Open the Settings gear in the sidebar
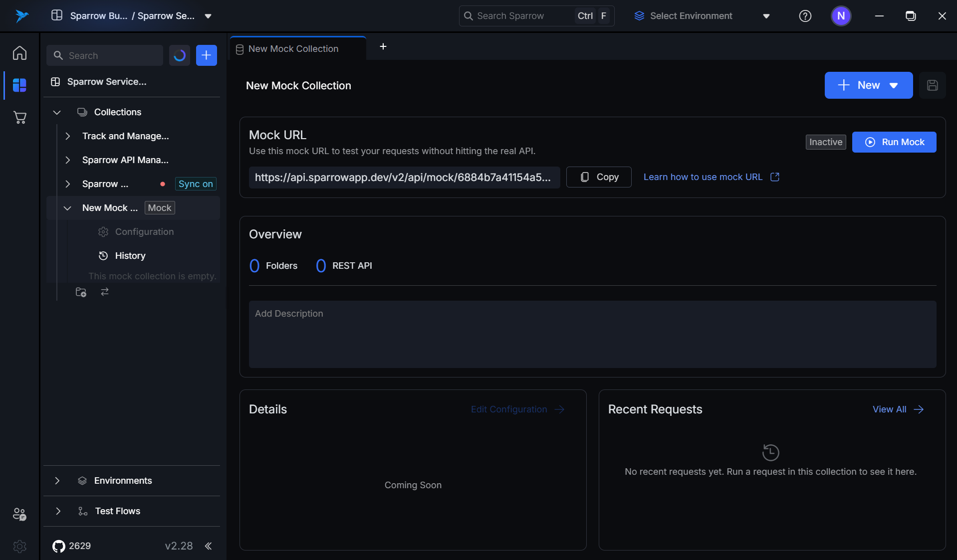The image size is (957, 560). [x=19, y=546]
